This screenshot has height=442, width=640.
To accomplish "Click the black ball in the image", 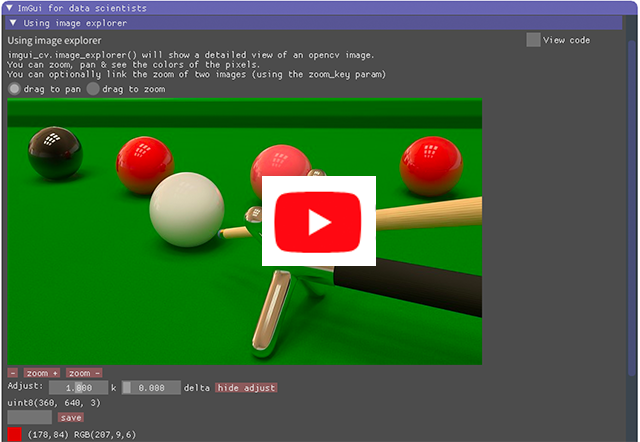I will click(x=55, y=153).
